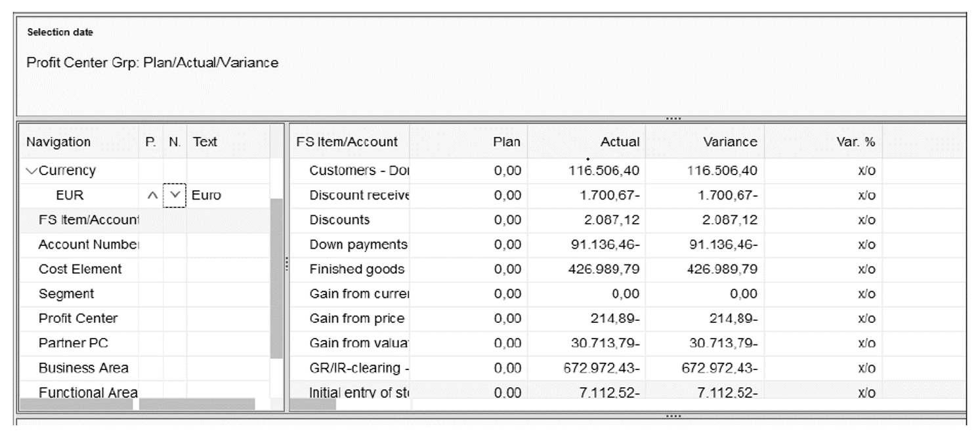
Task: Select the Gain from currency row
Action: point(359,294)
